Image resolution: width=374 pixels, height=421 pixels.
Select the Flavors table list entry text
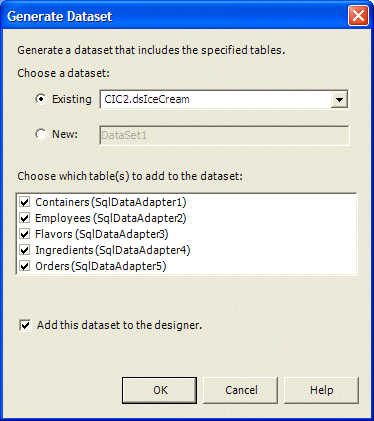102,234
